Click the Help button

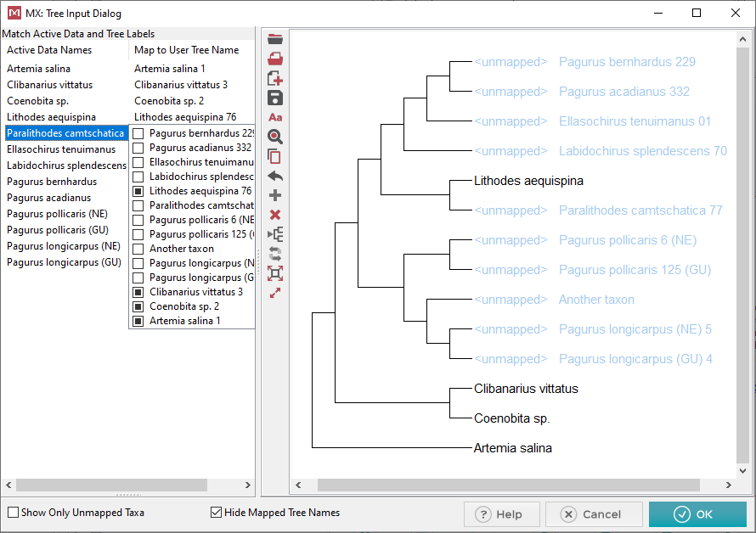[x=501, y=514]
